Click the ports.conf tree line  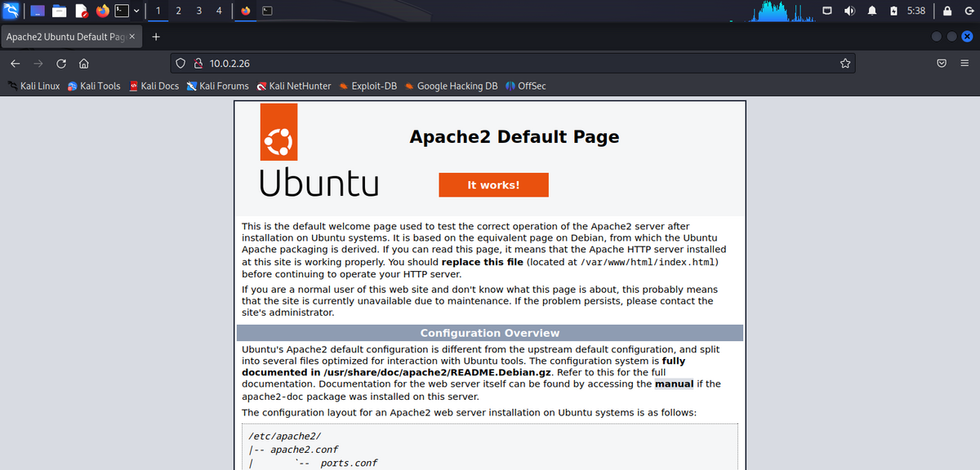tap(349, 463)
